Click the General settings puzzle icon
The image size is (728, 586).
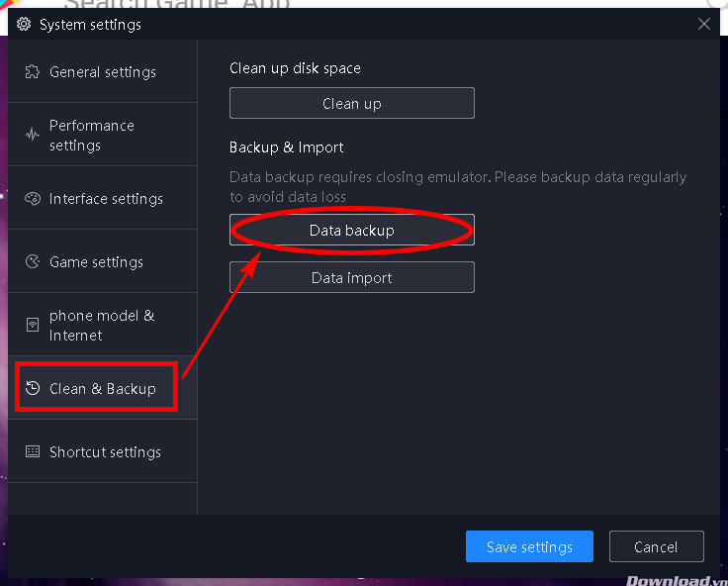pyautogui.click(x=33, y=72)
